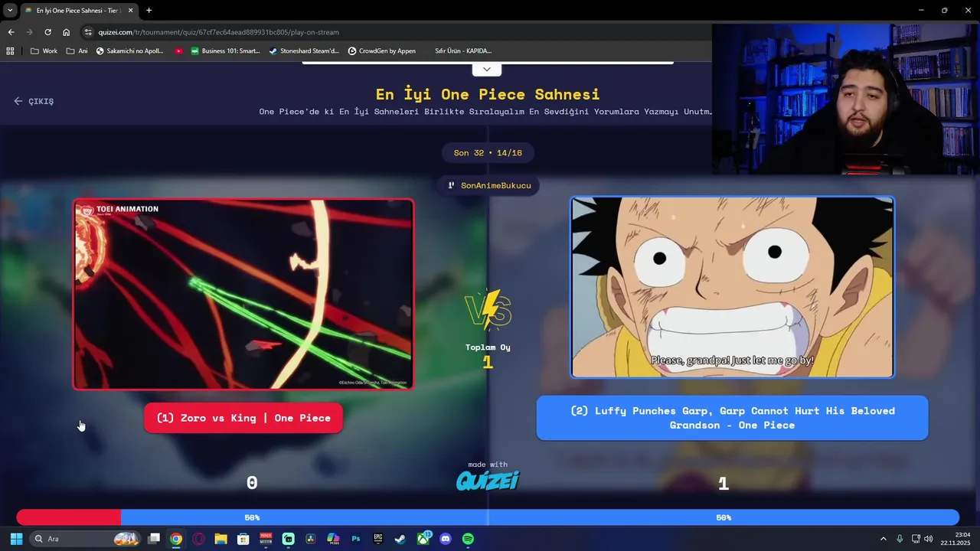The image size is (980, 551).
Task: Open the teal app icon beside Voicemeeter in the taskbar
Action: coord(288,539)
